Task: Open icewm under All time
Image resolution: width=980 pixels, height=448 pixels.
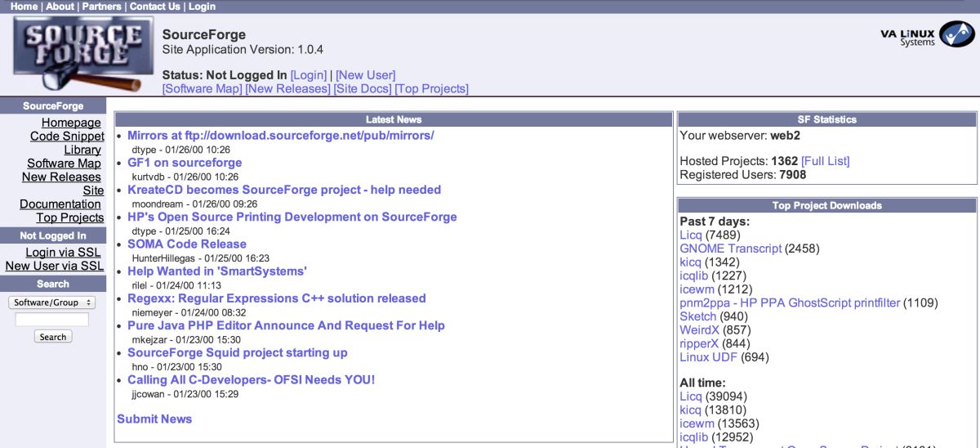Action: click(697, 423)
